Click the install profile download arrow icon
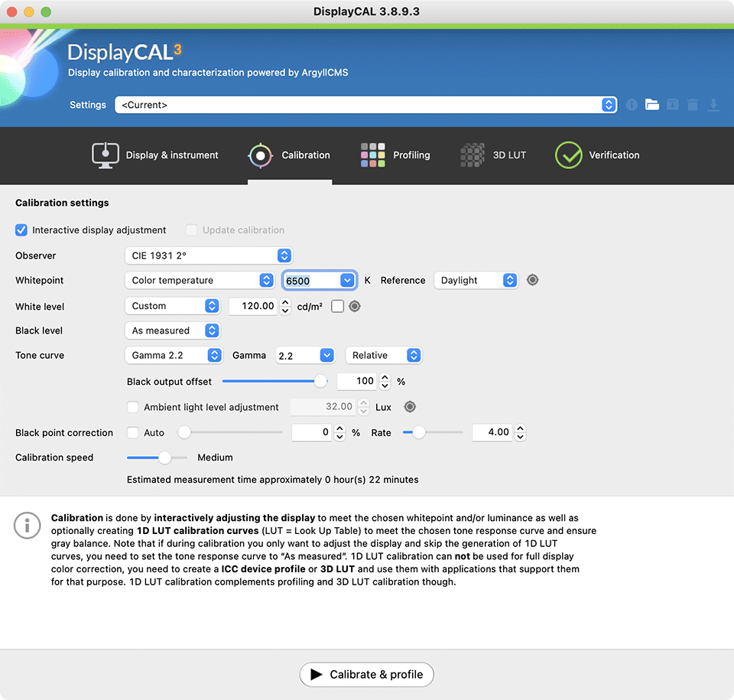This screenshot has height=700, width=734. [x=713, y=105]
